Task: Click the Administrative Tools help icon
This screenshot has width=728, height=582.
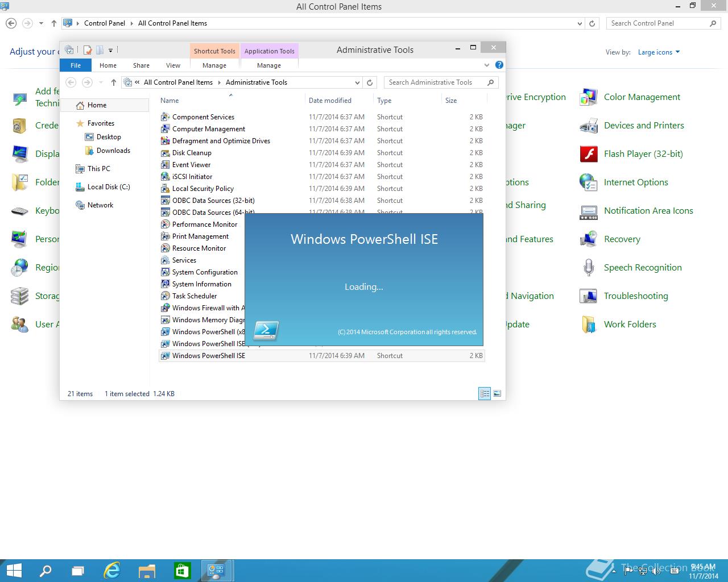Action: [x=499, y=65]
